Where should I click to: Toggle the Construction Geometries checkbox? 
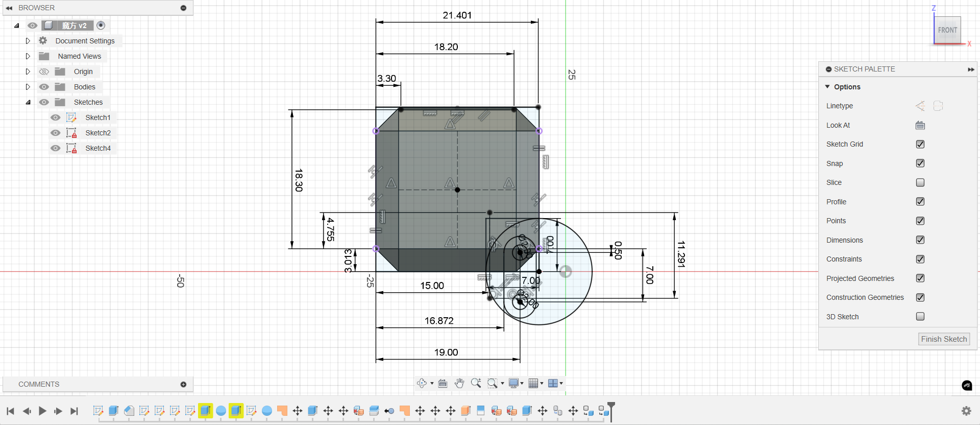click(920, 297)
